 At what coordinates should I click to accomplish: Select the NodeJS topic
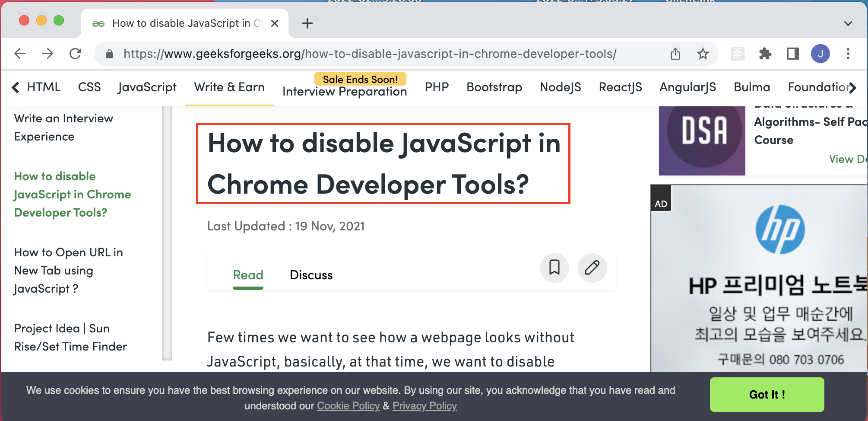[x=561, y=88]
